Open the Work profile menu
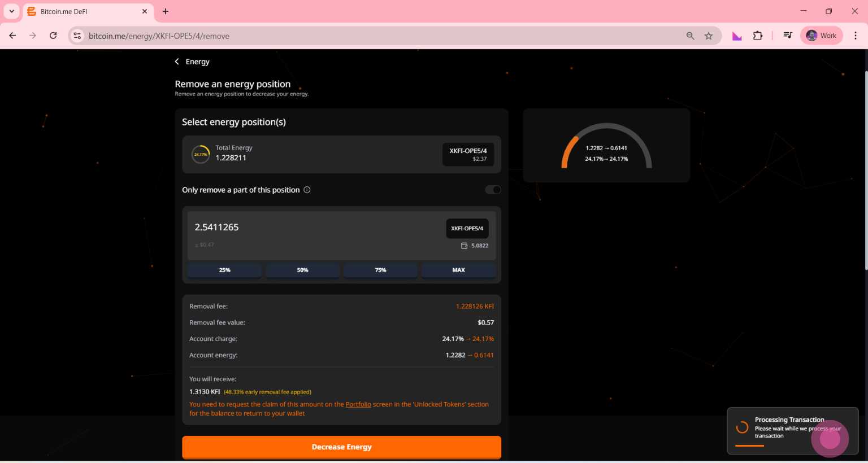This screenshot has height=463, width=868. (x=822, y=36)
